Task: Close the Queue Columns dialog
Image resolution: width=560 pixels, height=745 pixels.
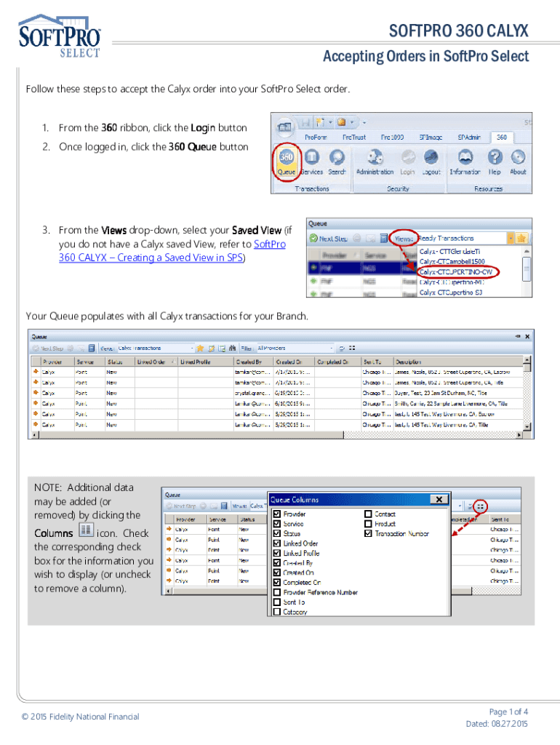Action: pos(438,500)
